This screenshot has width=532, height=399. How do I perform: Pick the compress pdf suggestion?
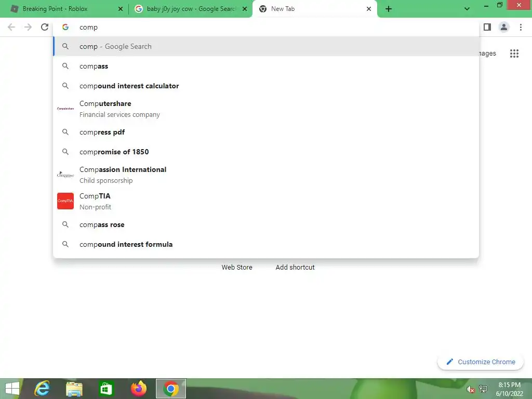tap(267, 132)
